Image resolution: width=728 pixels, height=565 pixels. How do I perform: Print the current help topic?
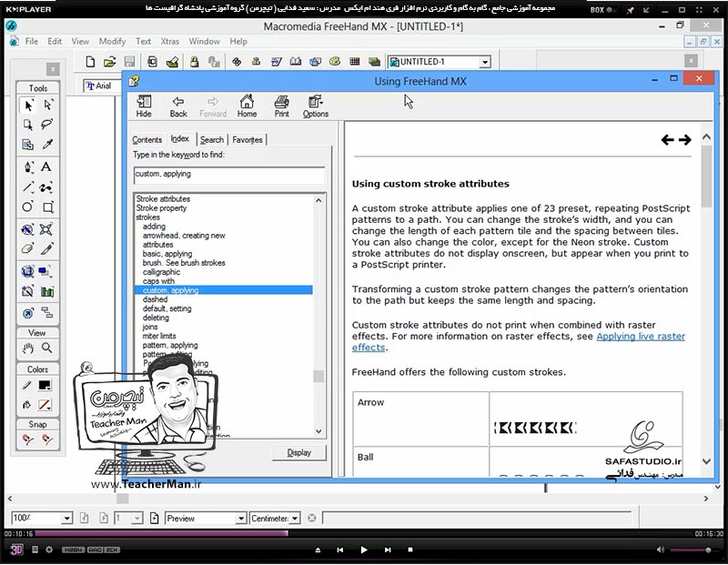(281, 106)
